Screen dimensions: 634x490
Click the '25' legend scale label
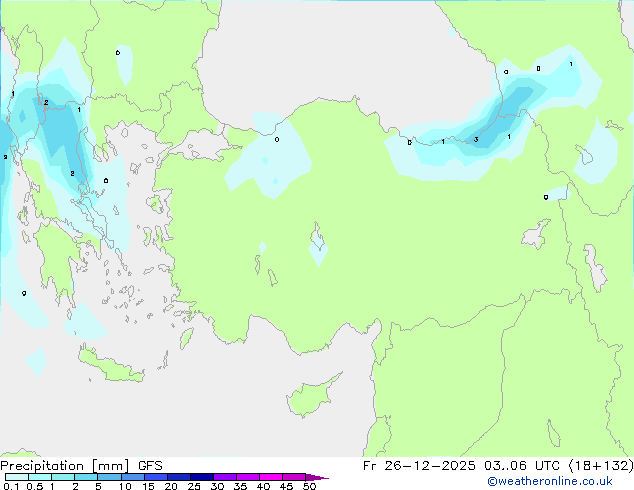tap(194, 486)
